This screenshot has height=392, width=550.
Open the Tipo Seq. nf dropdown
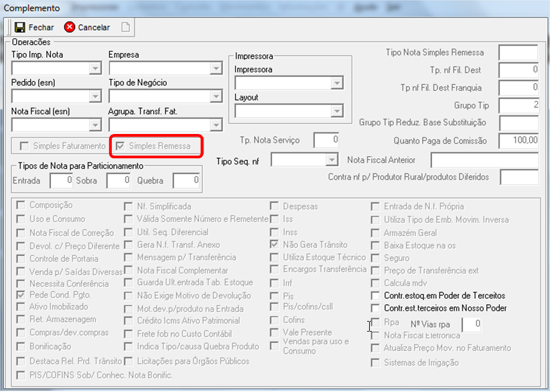[x=331, y=160]
